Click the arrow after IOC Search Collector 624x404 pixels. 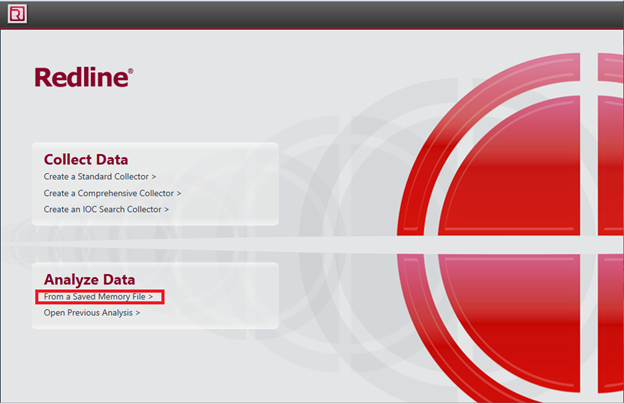click(166, 209)
